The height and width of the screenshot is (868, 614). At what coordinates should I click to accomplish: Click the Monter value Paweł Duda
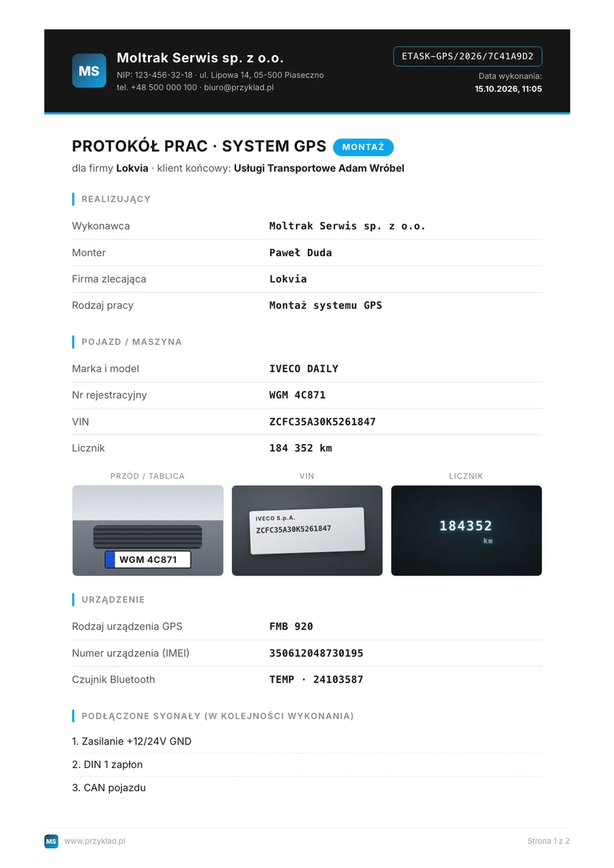(301, 252)
